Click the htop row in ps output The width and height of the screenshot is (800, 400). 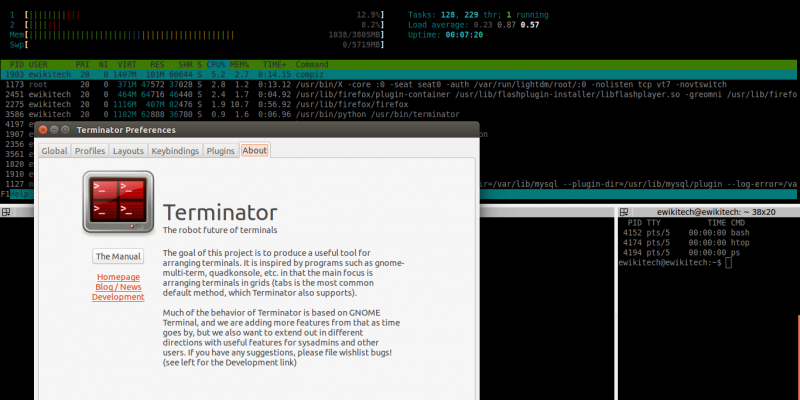coord(686,243)
